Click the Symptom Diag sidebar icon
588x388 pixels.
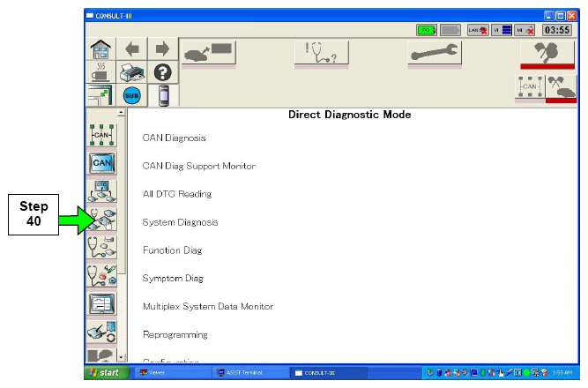point(101,275)
